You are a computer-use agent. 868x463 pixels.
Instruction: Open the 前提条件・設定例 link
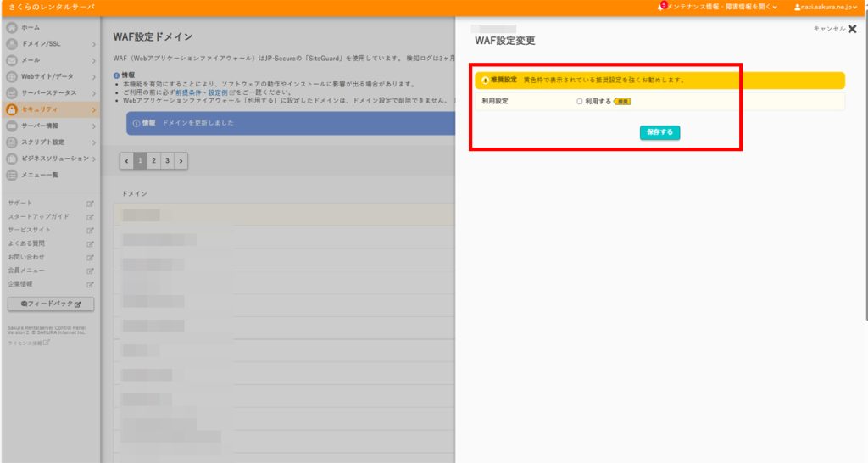click(x=202, y=92)
